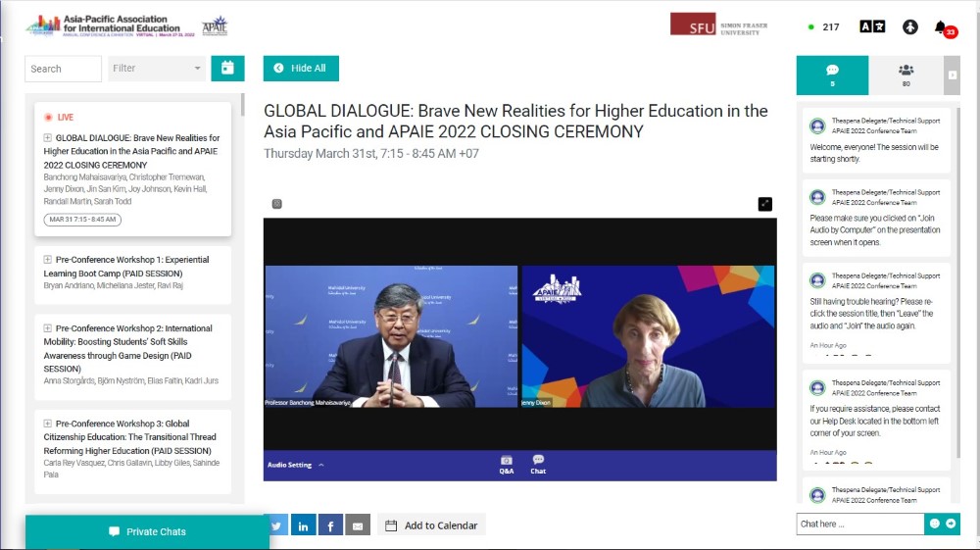Screen dimensions: 980x550
Task: Share session on Twitter
Action: (x=275, y=525)
